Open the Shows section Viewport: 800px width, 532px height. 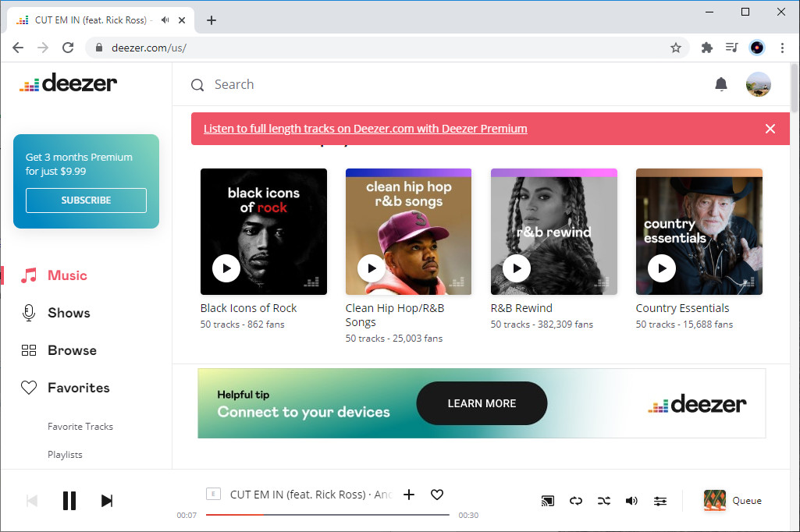click(x=69, y=313)
